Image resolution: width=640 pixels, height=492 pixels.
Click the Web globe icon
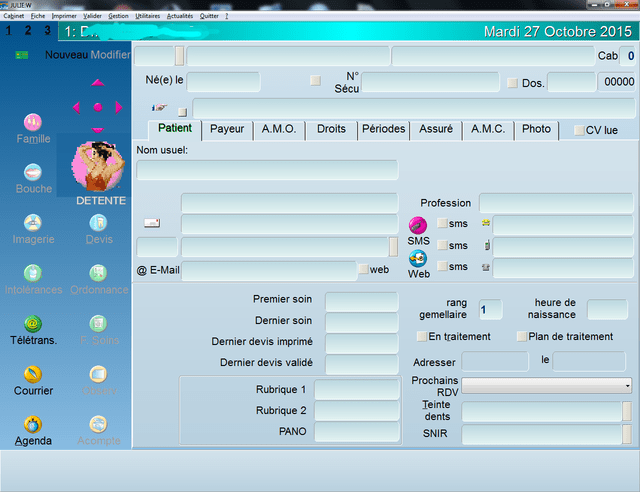[418, 258]
